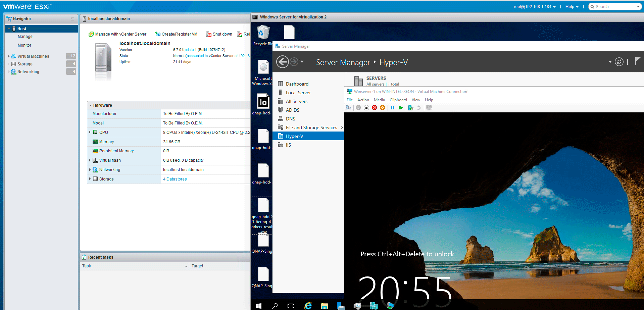644x310 pixels.
Task: Click the Ctrl+Alt+Delete toolbar icon
Action: tap(349, 108)
